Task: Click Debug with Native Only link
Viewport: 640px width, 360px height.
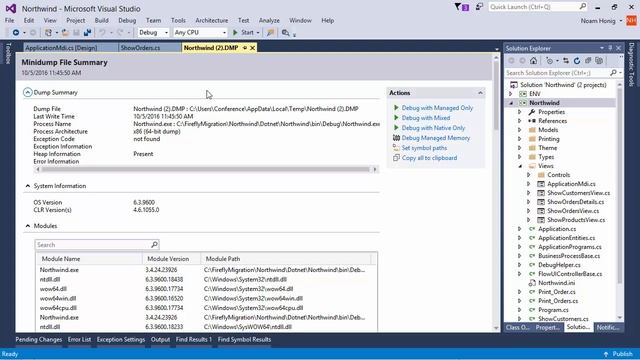Action: point(433,128)
